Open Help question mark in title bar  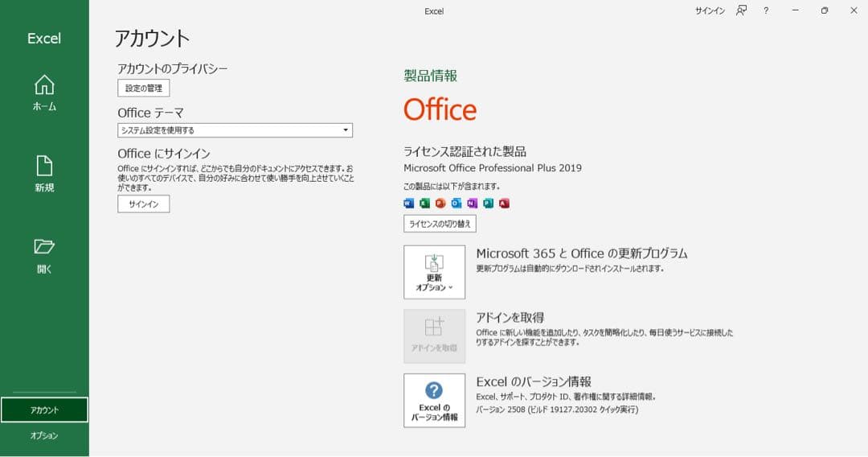[x=766, y=10]
